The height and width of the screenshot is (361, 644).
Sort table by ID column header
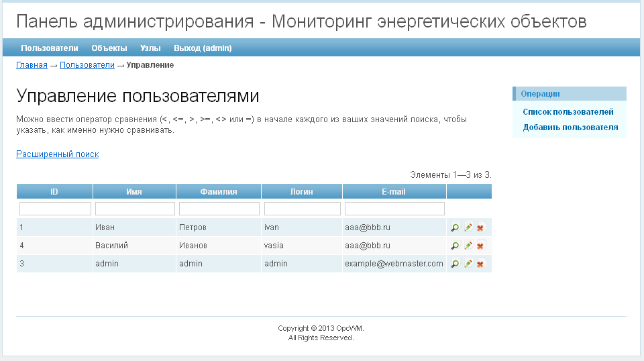coord(54,192)
